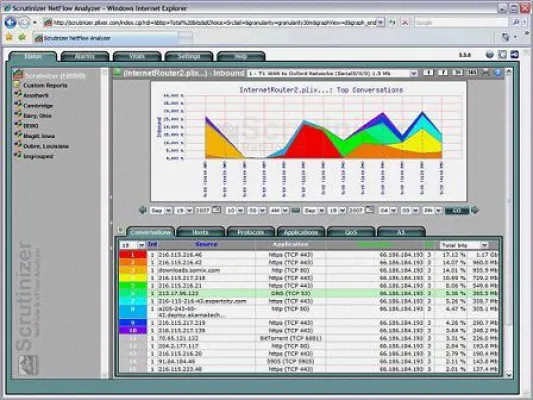Click the red color swatch for conversation 1
The height and width of the screenshot is (400, 533).
pos(133,255)
